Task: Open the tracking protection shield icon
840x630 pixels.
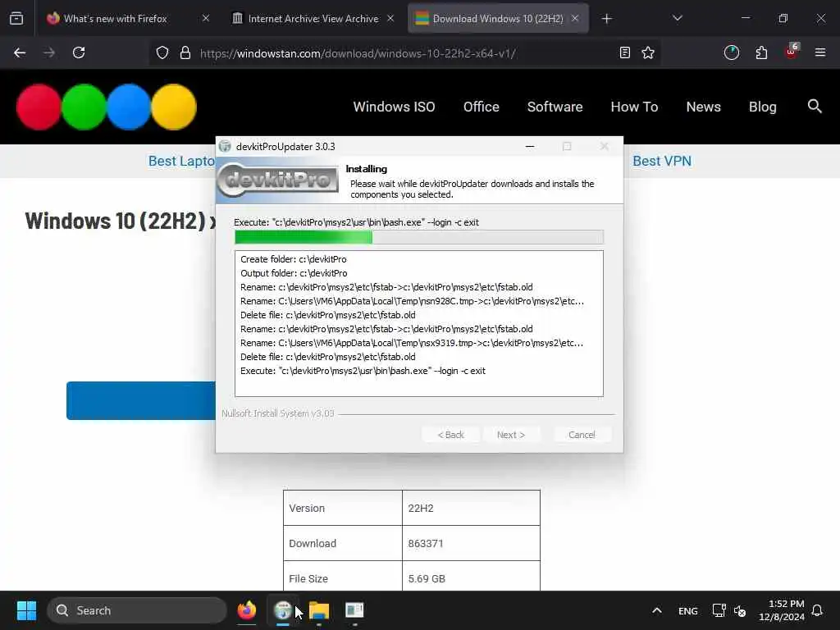Action: (162, 52)
